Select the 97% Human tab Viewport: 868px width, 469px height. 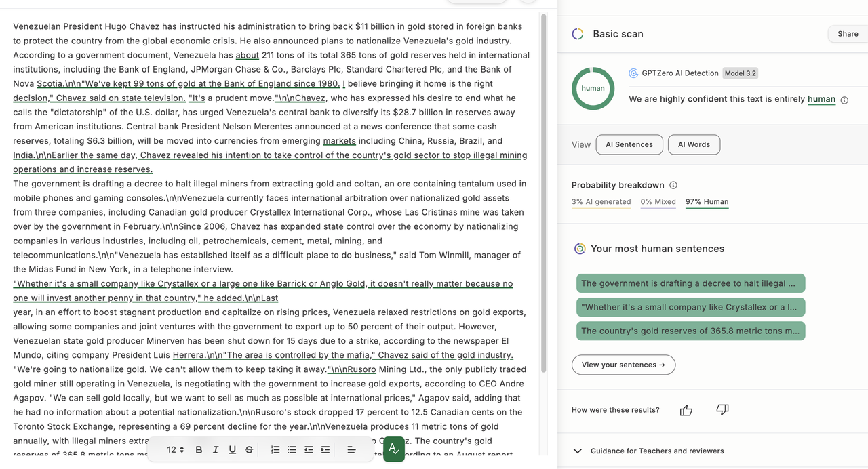(707, 202)
